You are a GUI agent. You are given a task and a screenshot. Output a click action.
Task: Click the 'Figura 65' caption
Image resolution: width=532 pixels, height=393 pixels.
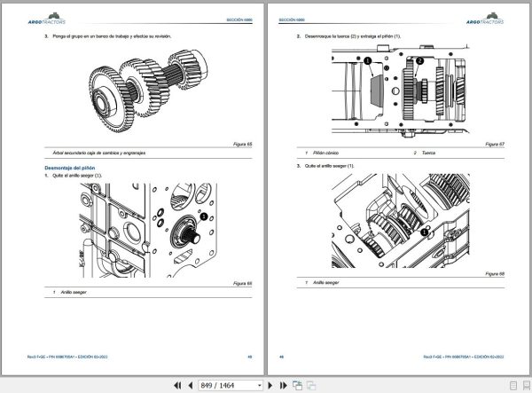pos(243,145)
